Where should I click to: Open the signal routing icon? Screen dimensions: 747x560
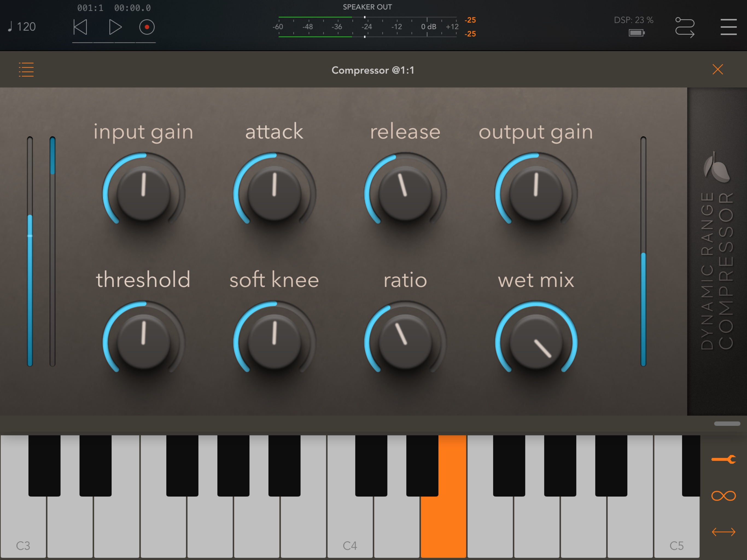point(685,27)
